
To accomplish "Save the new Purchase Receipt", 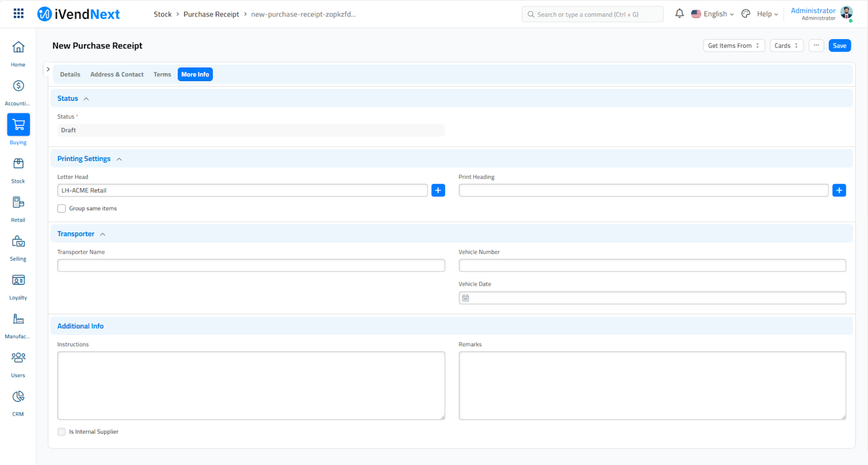I will [x=839, y=46].
